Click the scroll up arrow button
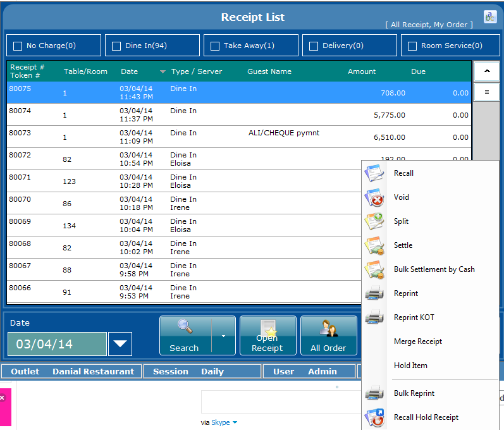The image size is (504, 430). tap(487, 71)
